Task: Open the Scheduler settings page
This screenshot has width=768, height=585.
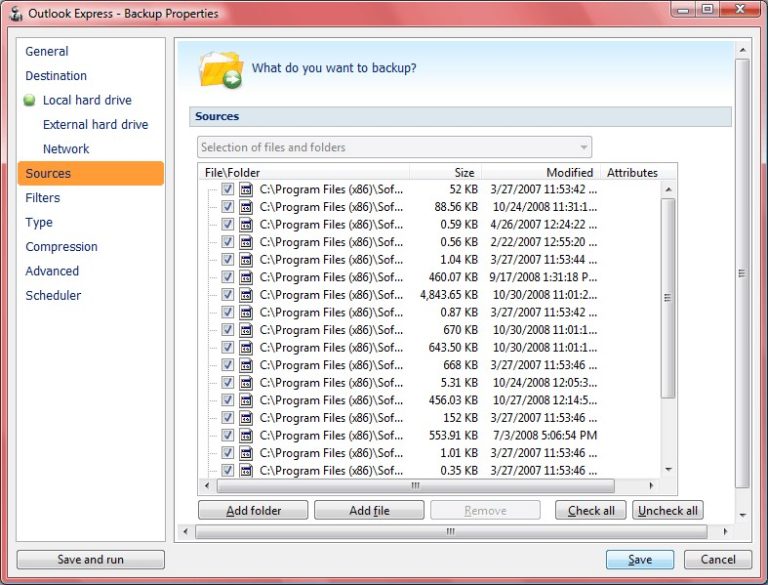Action: pos(53,295)
